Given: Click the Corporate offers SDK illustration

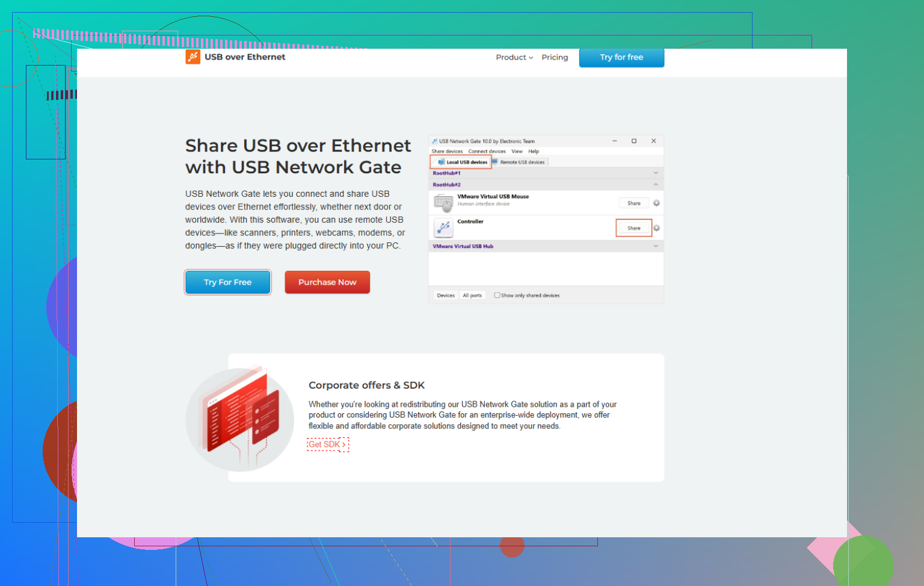Looking at the screenshot, I should [240, 419].
